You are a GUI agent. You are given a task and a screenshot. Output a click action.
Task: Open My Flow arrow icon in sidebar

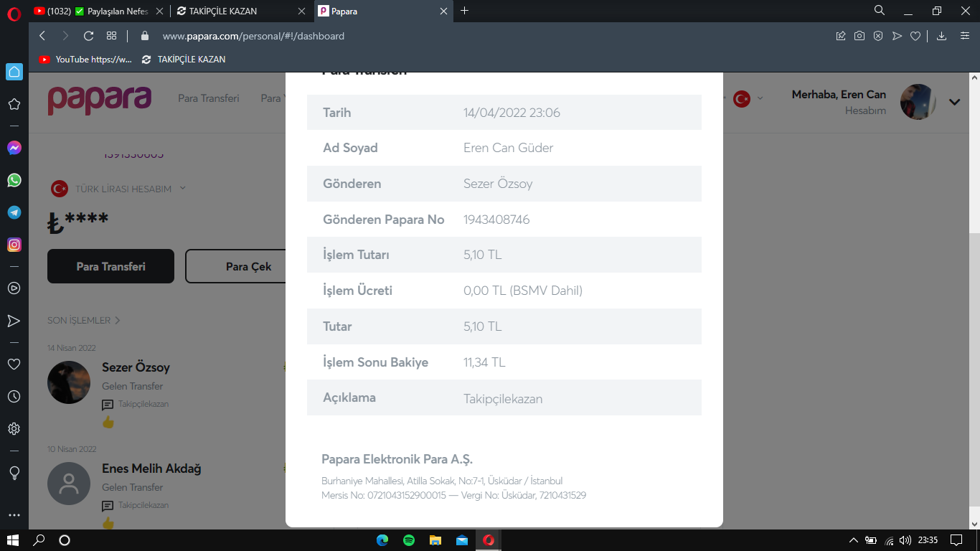[14, 321]
